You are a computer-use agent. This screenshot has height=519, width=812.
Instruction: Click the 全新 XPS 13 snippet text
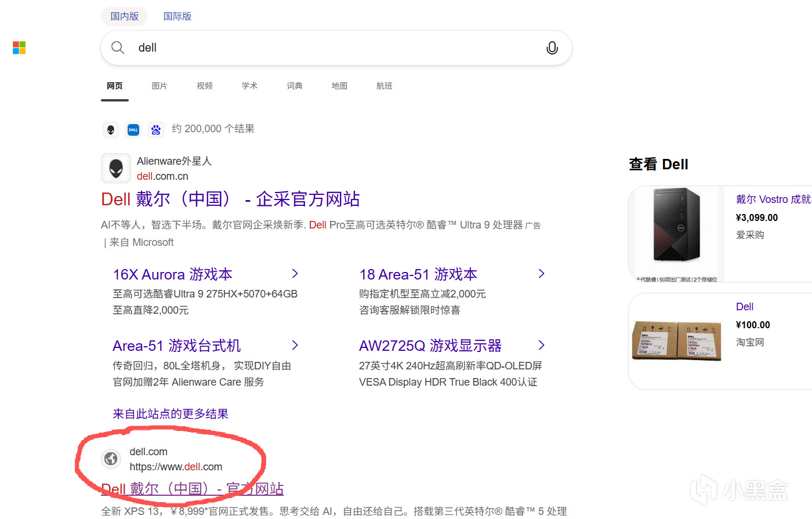334,511
